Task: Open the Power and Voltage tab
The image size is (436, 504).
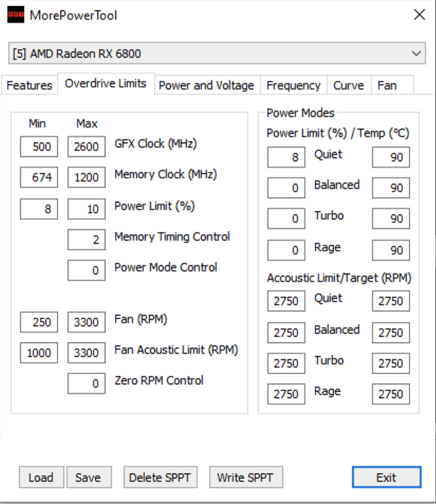Action: 207,86
